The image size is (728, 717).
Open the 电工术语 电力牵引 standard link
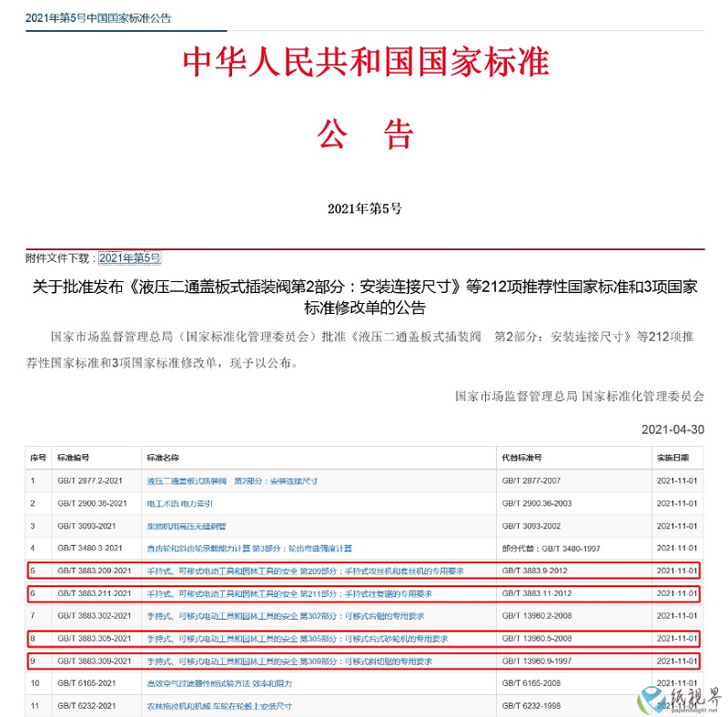(x=179, y=503)
